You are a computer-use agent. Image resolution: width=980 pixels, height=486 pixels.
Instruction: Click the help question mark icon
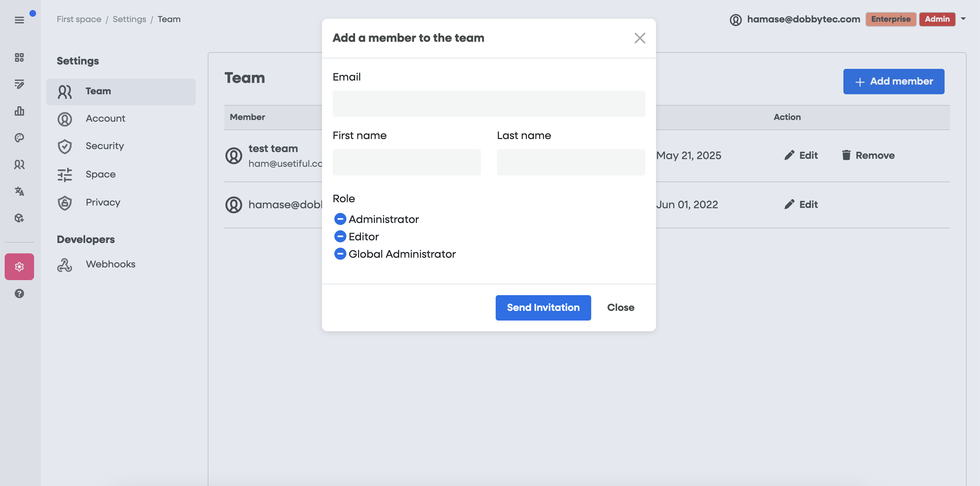coord(19,293)
